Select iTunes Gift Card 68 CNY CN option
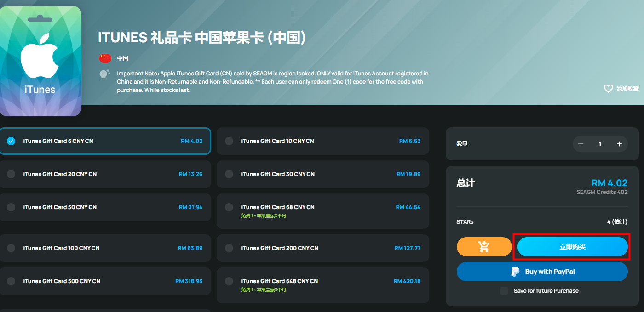Viewport: 644px width, 312px height. click(323, 211)
